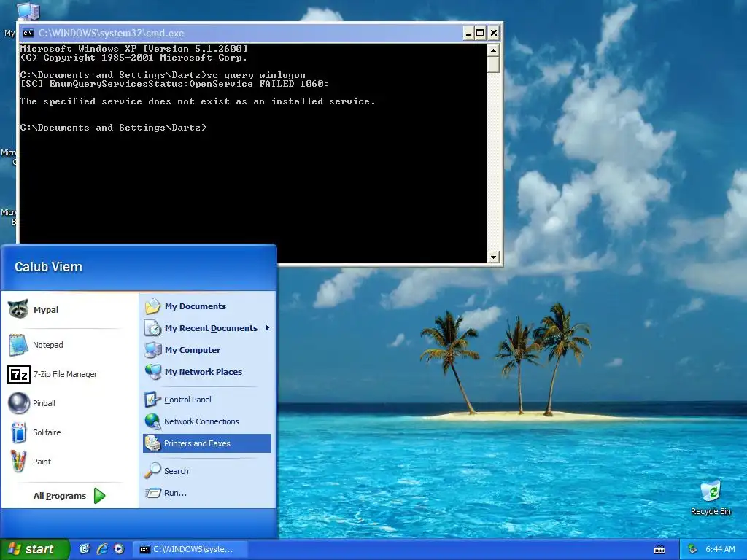The height and width of the screenshot is (560, 747).
Task: Click scroll up arrow in cmd window
Action: click(493, 50)
